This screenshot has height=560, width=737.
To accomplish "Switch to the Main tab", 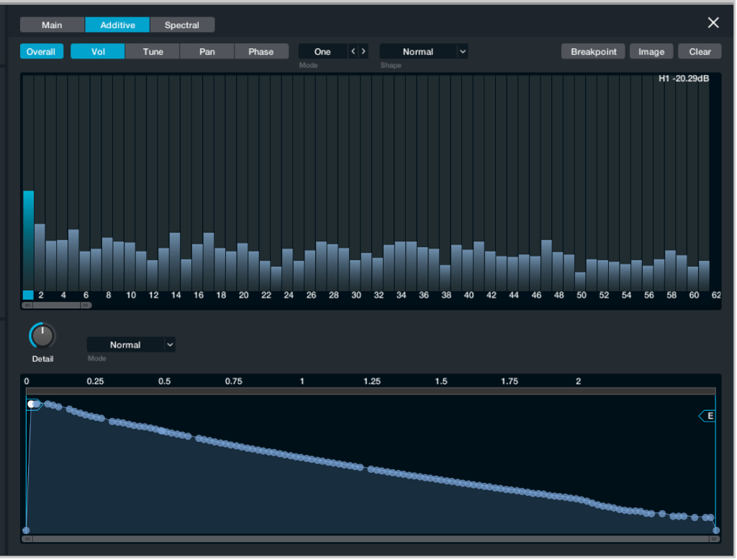I will [x=52, y=25].
